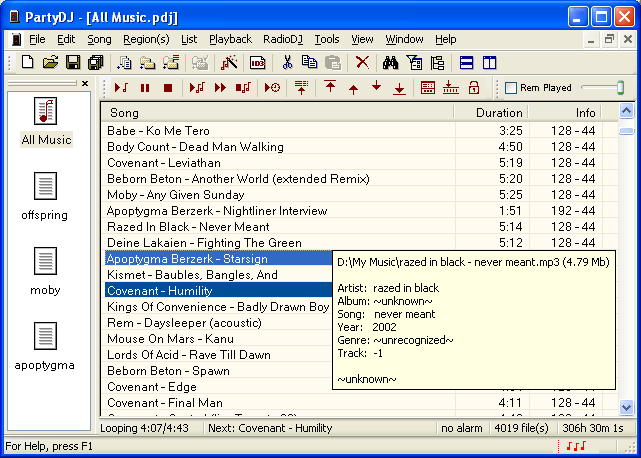Open Find using the binoculars icon
Image resolution: width=641 pixels, height=458 pixels.
[390, 63]
